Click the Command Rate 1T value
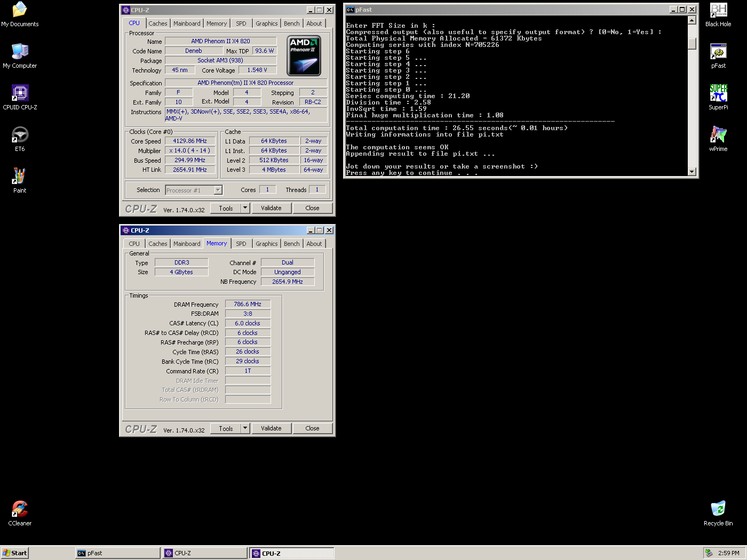The image size is (747, 560). tap(248, 371)
